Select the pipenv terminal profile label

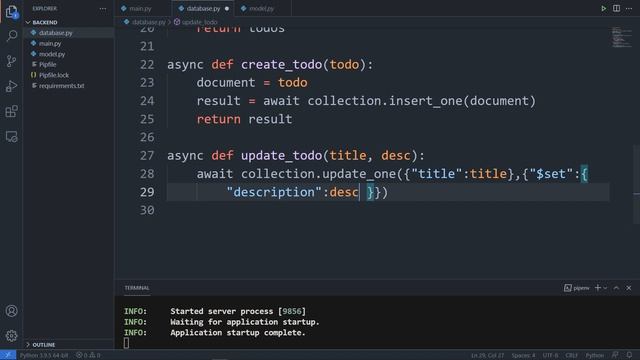(577, 288)
